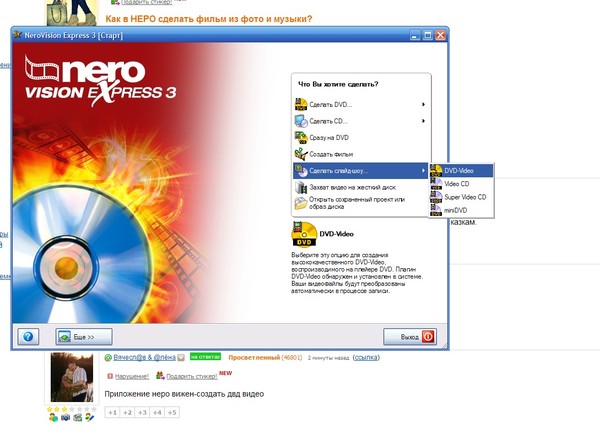The image size is (600, 434).
Task: Click the scissors icon beside Создать фильм
Action: pos(301,154)
